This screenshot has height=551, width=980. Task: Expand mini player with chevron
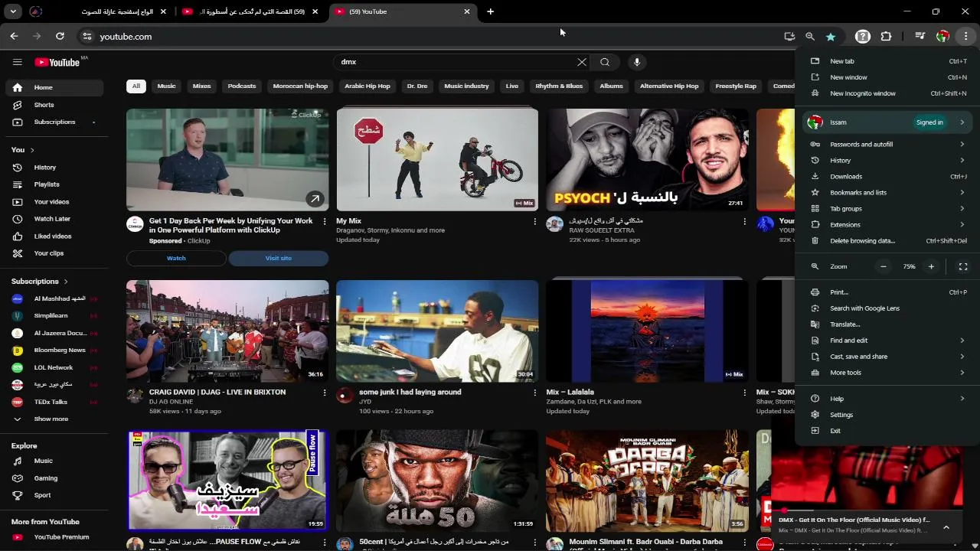946,527
